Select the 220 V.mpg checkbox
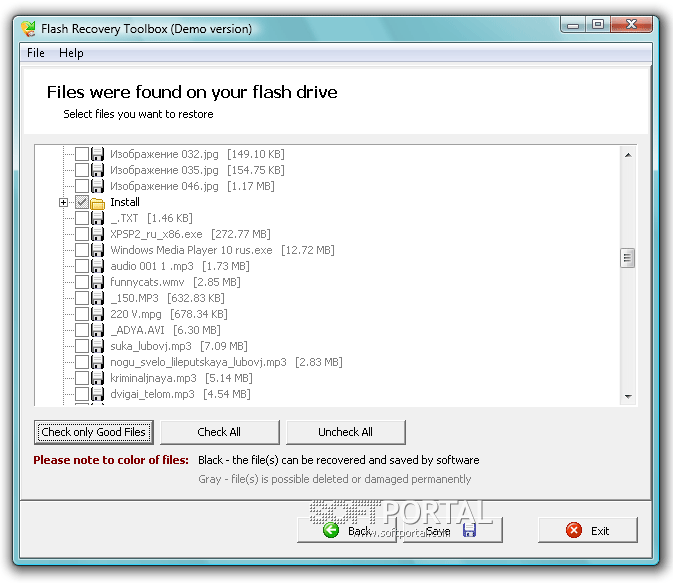Viewport: 673px width, 583px height. pyautogui.click(x=82, y=314)
